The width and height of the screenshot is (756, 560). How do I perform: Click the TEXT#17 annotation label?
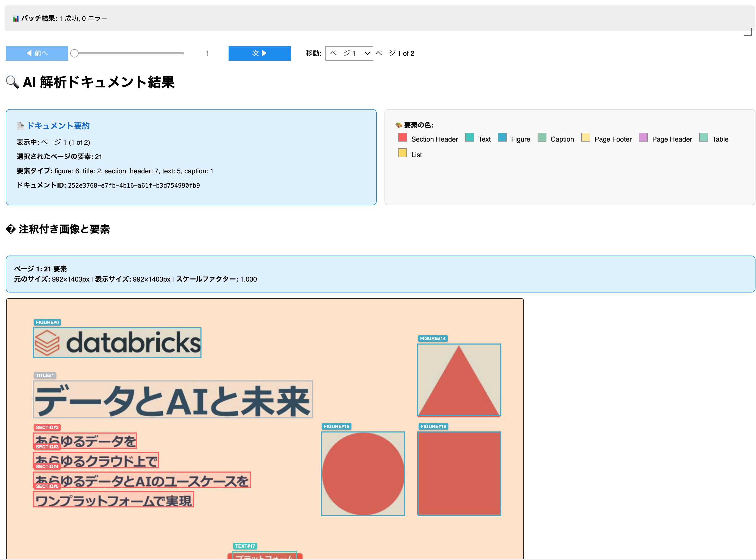[x=245, y=546]
